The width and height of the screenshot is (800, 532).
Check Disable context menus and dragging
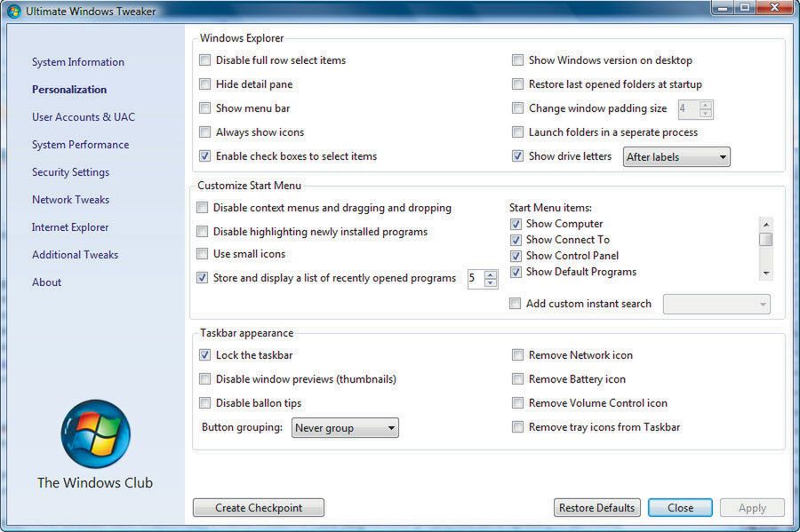(202, 208)
